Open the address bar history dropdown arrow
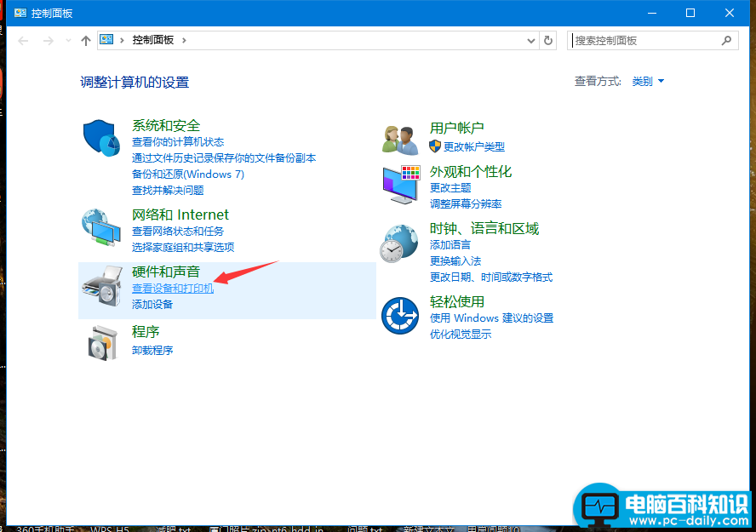 point(530,40)
